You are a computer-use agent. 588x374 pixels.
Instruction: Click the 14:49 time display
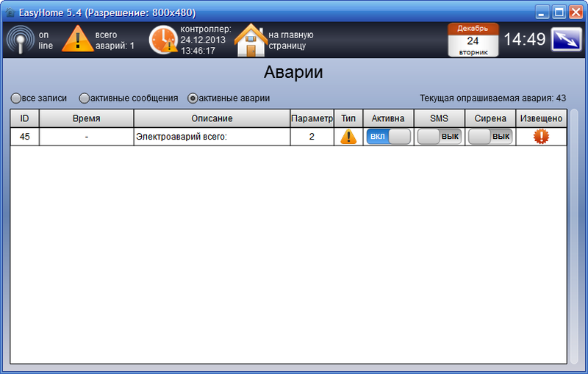tap(524, 40)
